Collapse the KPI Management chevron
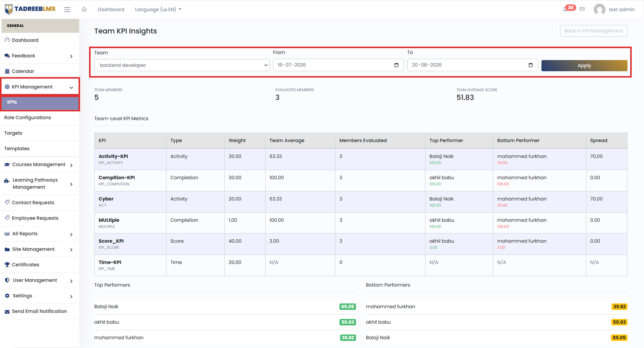This screenshot has height=348, width=644. point(71,88)
